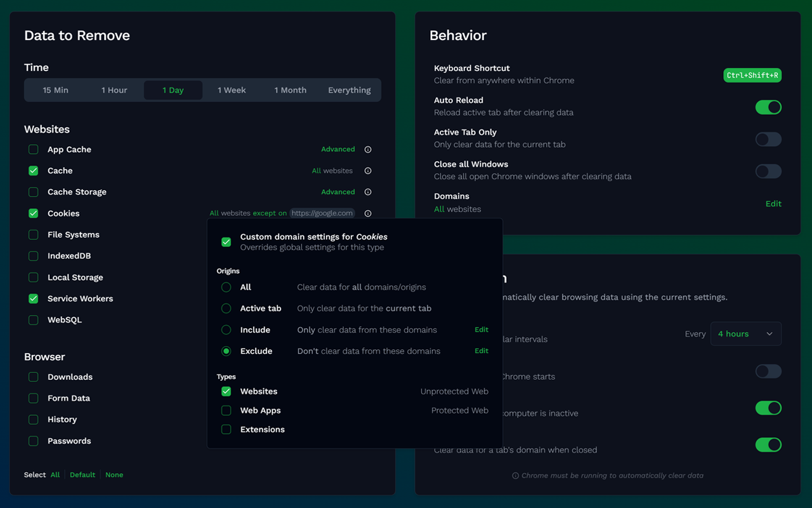Check the Web Apps type checkbox
Screen dimensions: 812x508
point(226,410)
